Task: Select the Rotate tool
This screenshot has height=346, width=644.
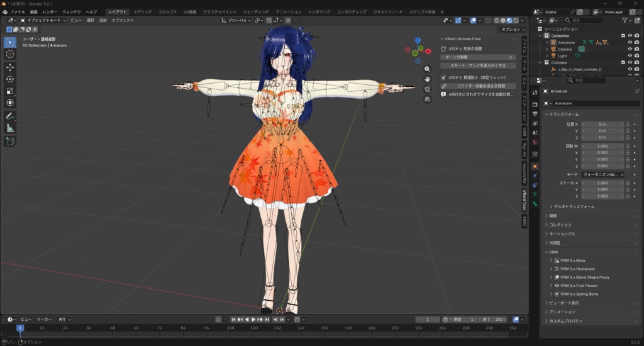Action: (10, 79)
